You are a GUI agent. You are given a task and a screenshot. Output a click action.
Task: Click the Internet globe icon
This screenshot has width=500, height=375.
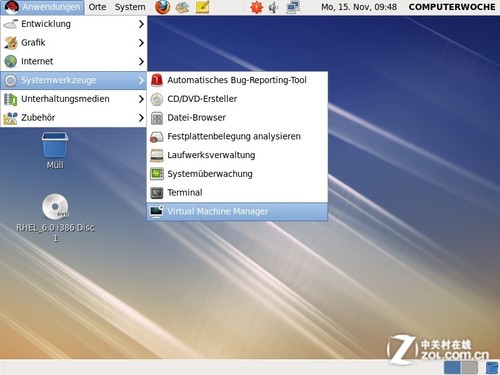pyautogui.click(x=10, y=61)
